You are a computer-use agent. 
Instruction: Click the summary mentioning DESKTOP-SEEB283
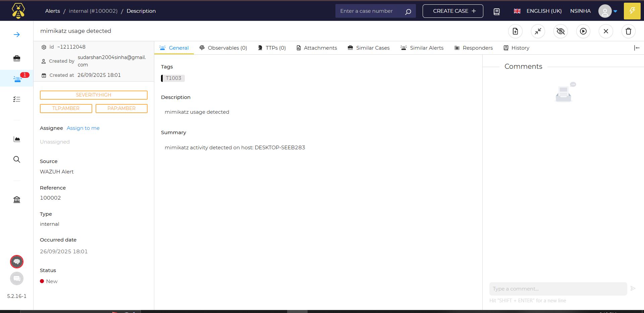click(235, 148)
